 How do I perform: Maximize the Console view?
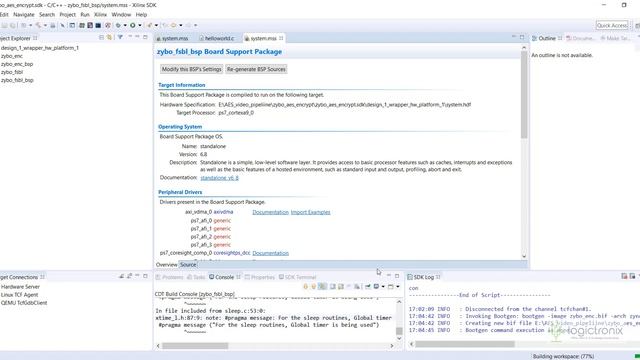[397, 276]
